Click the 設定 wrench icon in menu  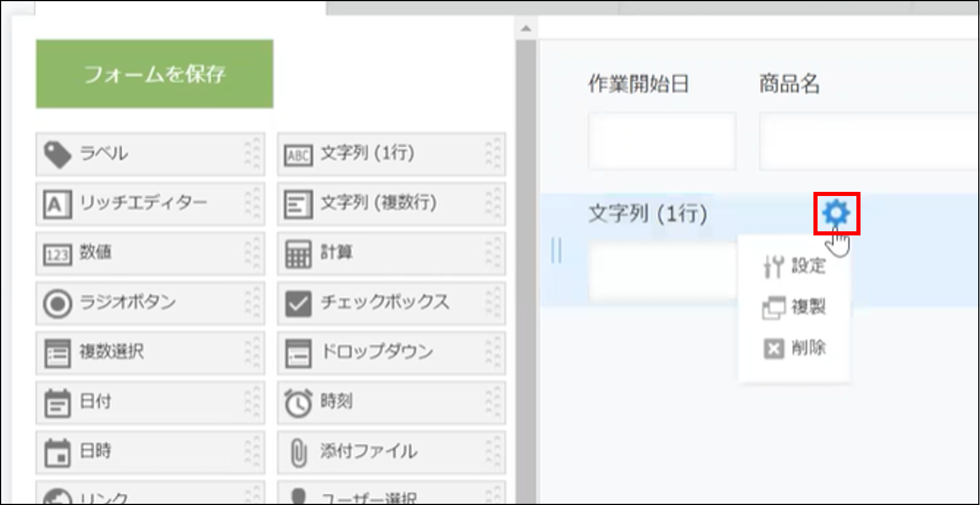[773, 267]
